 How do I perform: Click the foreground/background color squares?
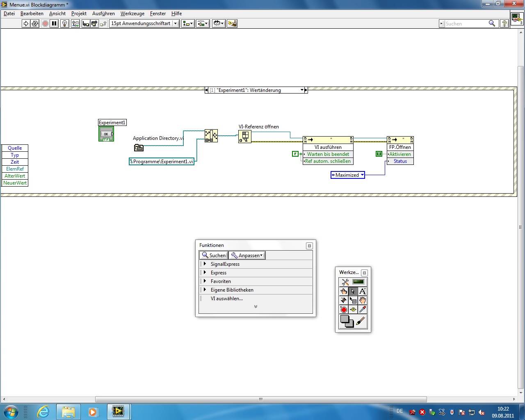(x=347, y=321)
